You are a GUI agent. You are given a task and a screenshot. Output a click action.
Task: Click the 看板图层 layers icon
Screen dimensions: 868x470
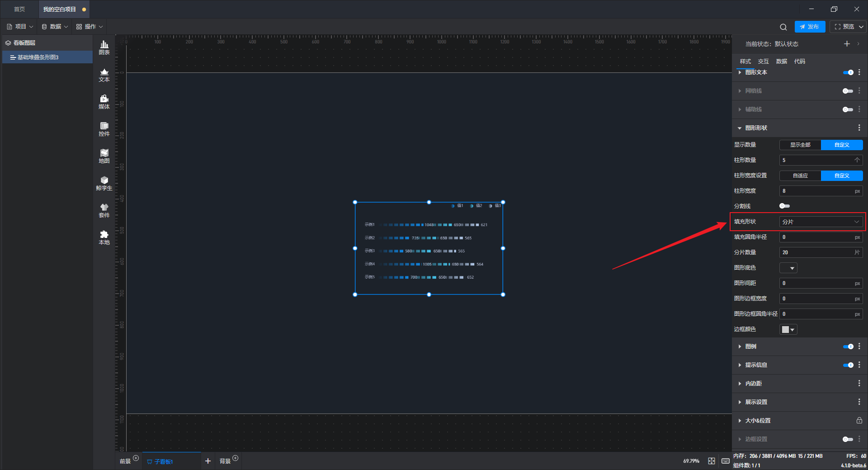click(x=8, y=43)
